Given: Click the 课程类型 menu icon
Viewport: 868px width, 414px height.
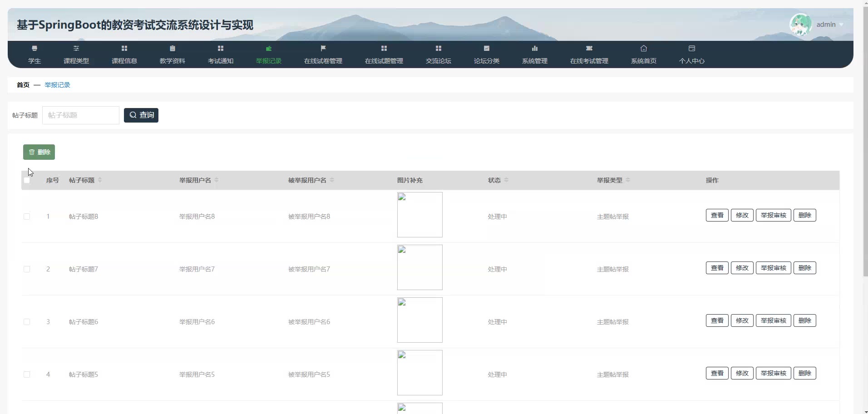Looking at the screenshot, I should coord(76,48).
